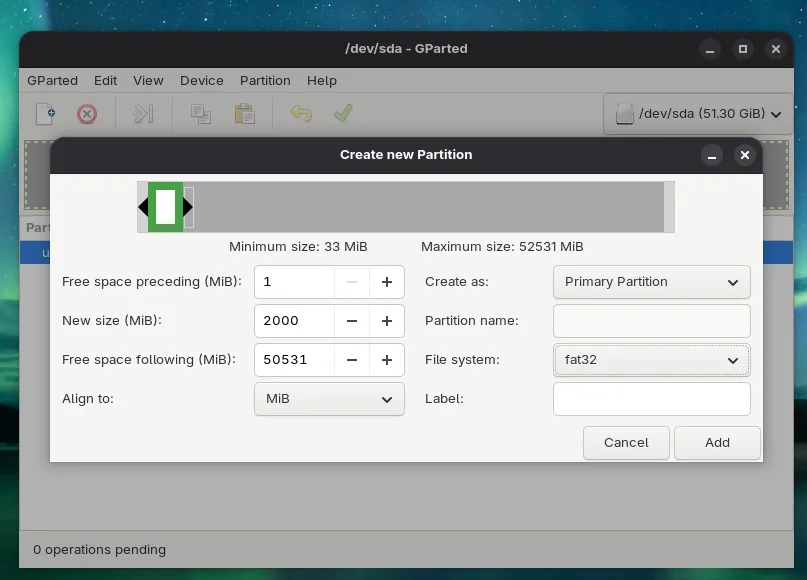Open the Create as dropdown
807x580 pixels.
tap(651, 282)
